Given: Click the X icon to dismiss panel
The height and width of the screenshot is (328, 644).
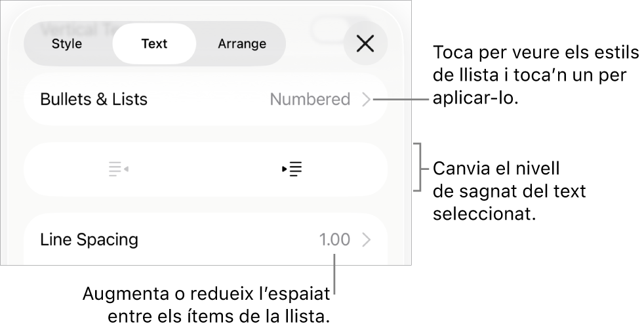Looking at the screenshot, I should tap(365, 44).
